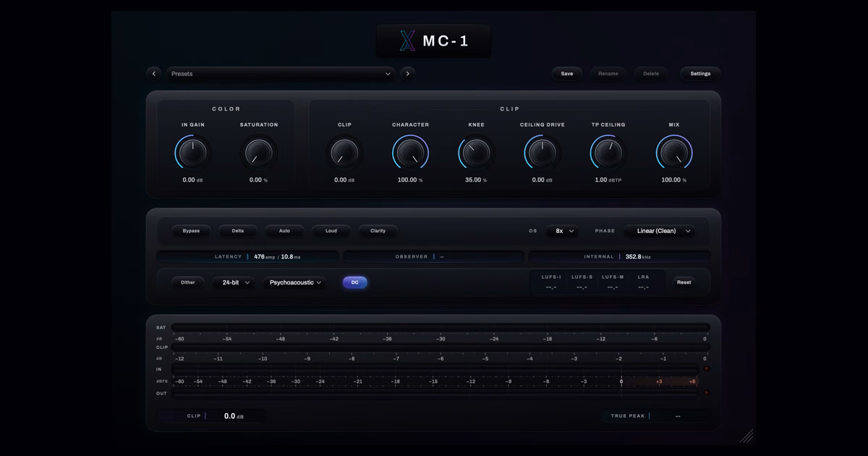Click the Latency 476 smp readout

247,256
